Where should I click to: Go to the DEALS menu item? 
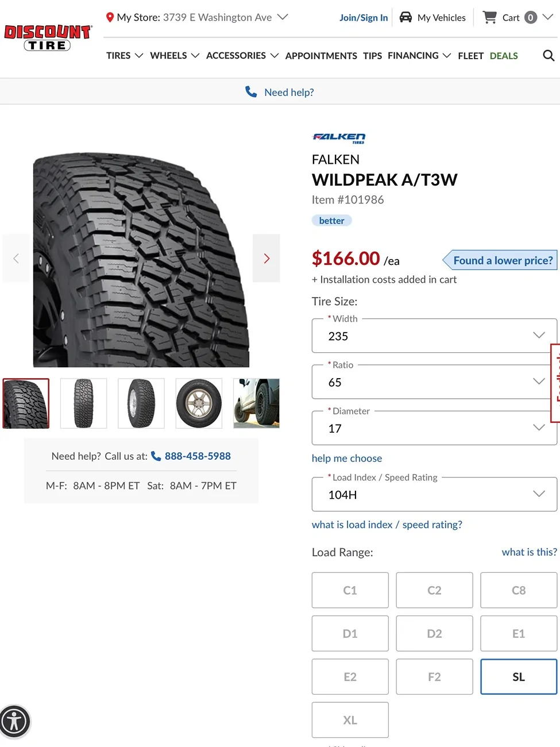click(504, 56)
